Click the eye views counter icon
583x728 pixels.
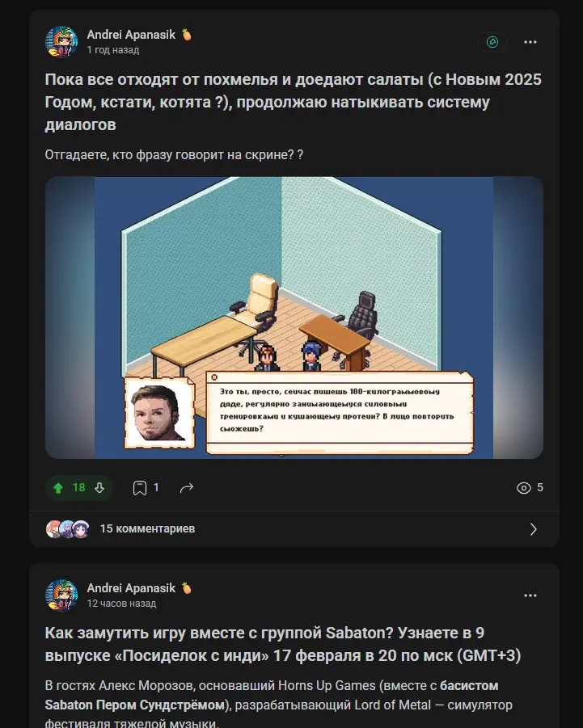click(523, 488)
